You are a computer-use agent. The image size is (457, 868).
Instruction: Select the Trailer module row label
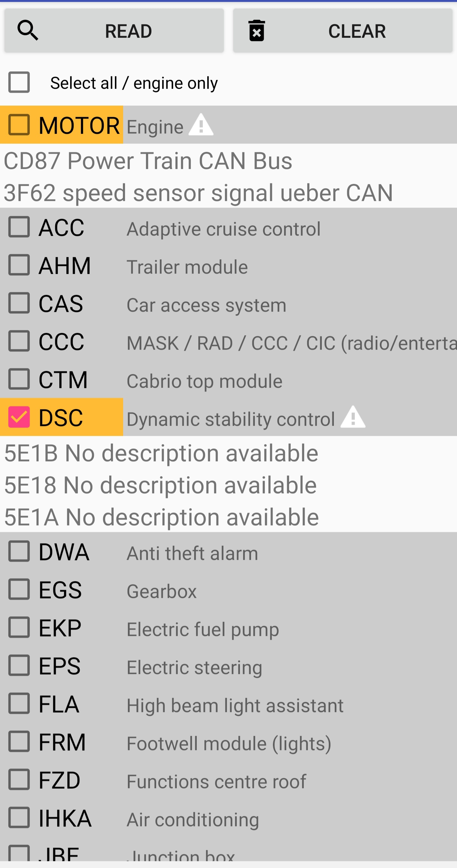pyautogui.click(x=187, y=267)
